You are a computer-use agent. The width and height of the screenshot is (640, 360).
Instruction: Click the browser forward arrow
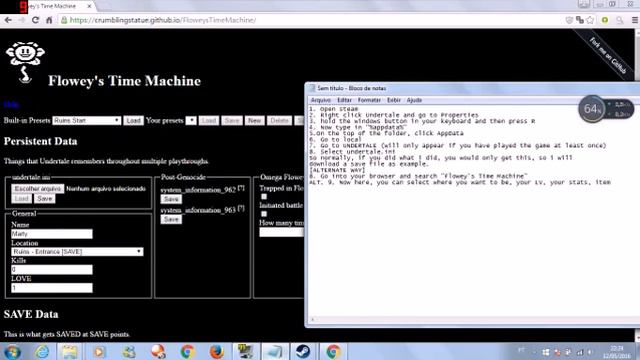coord(22,20)
